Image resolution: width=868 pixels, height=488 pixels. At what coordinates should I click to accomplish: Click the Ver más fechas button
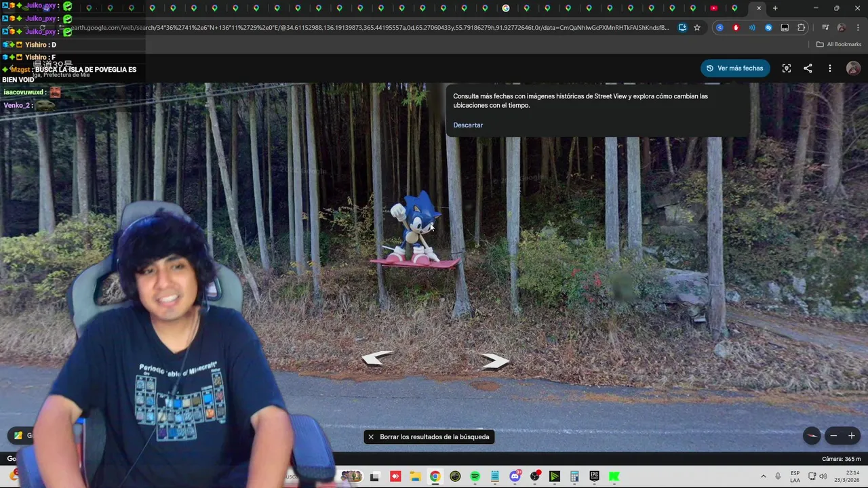[x=735, y=68]
